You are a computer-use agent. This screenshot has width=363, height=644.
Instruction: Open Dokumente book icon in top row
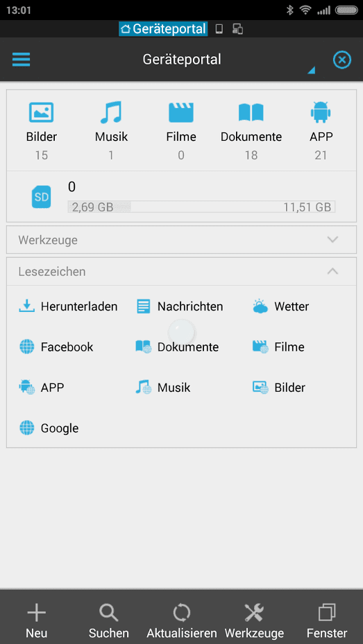251,112
